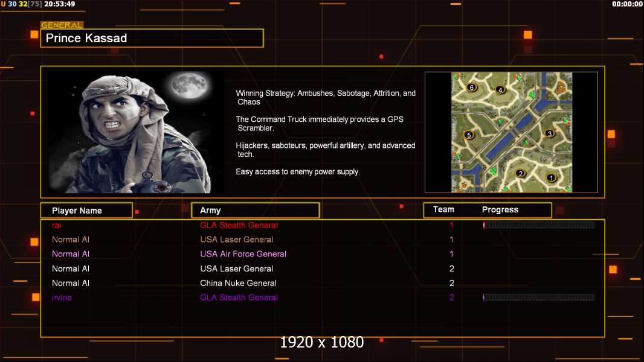Click the 00:00:00 timer at top right

tap(626, 4)
